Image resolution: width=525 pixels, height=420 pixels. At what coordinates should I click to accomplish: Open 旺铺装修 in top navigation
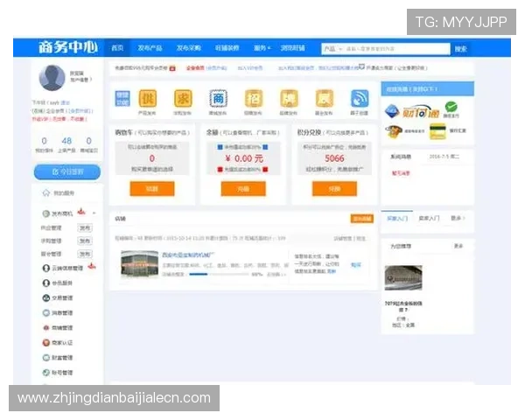[x=227, y=48]
